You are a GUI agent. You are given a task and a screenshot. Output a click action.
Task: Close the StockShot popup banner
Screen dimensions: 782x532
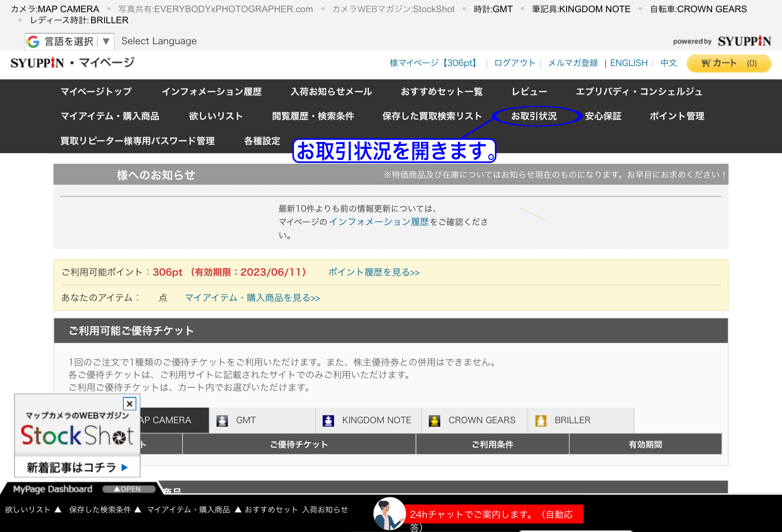pos(129,404)
